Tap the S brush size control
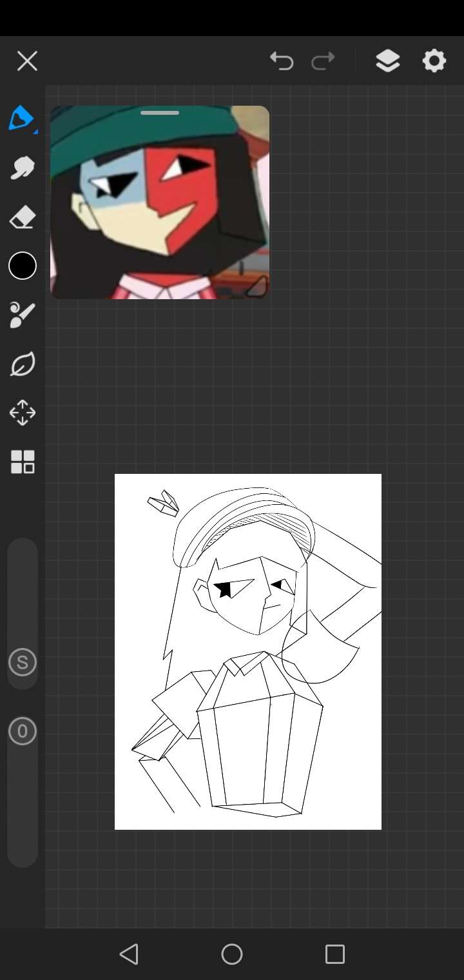 point(23,662)
